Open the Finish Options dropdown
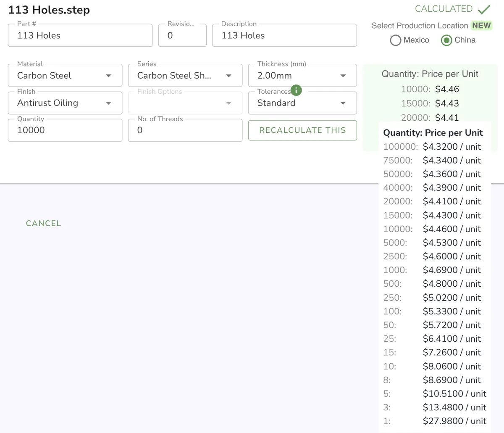This screenshot has height=433, width=504. (x=185, y=103)
